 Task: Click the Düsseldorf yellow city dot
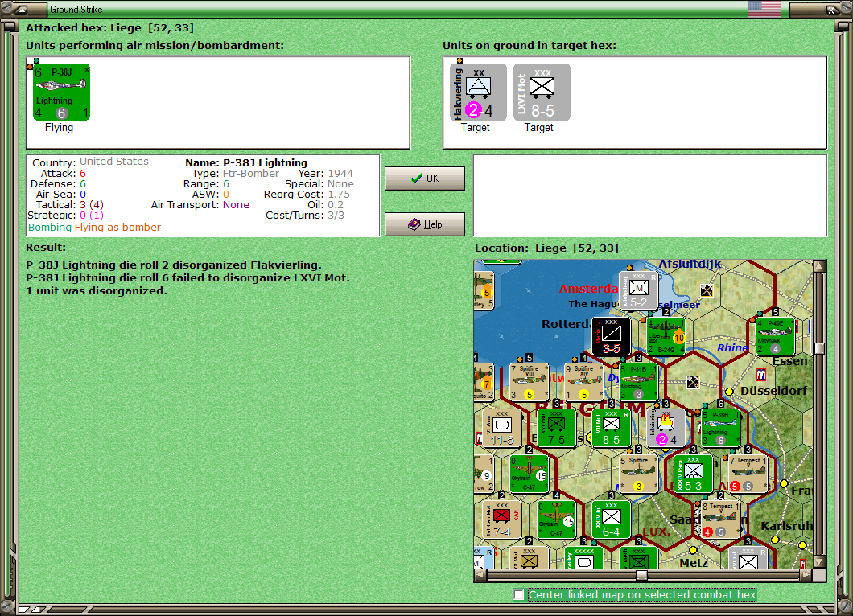(x=730, y=392)
